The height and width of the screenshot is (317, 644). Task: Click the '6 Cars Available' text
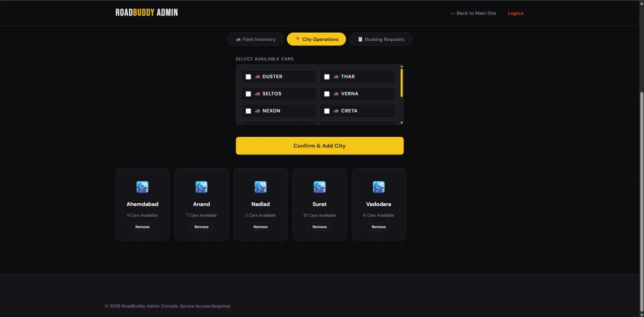(x=378, y=215)
